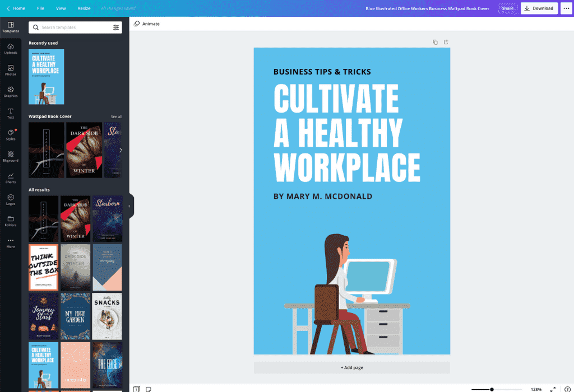Open the File menu

click(x=40, y=8)
